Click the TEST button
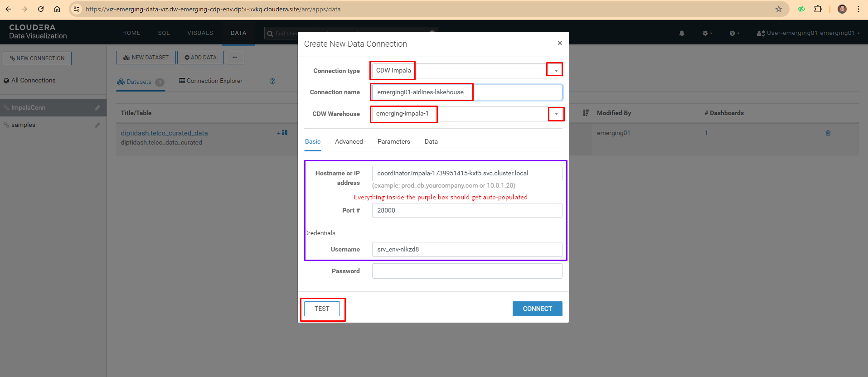The height and width of the screenshot is (377, 868). coord(322,309)
